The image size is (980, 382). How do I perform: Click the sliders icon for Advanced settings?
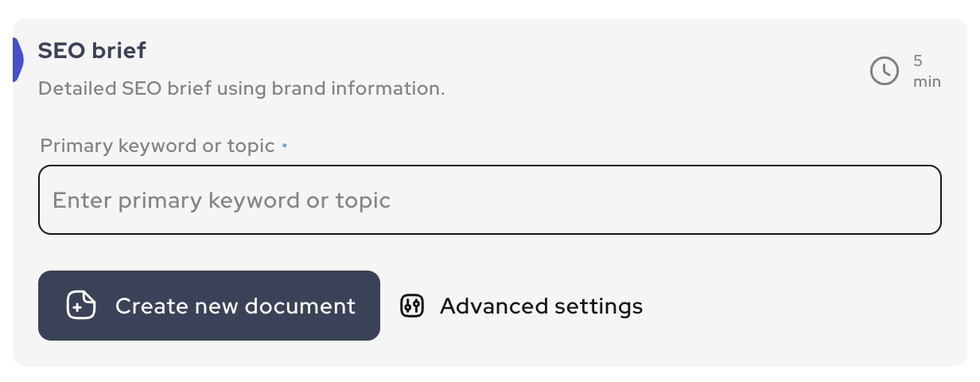[x=412, y=306]
